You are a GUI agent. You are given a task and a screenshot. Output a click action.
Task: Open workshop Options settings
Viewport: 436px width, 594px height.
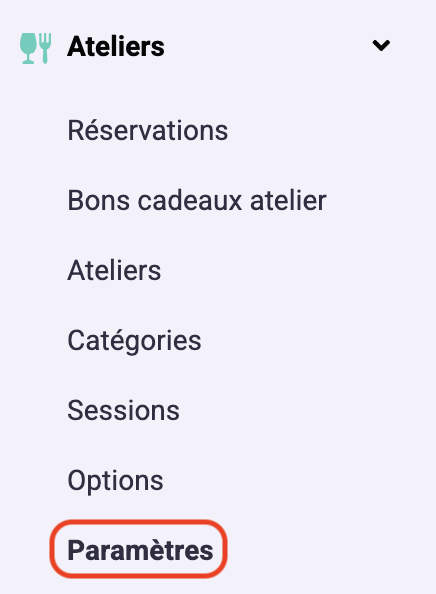116,481
